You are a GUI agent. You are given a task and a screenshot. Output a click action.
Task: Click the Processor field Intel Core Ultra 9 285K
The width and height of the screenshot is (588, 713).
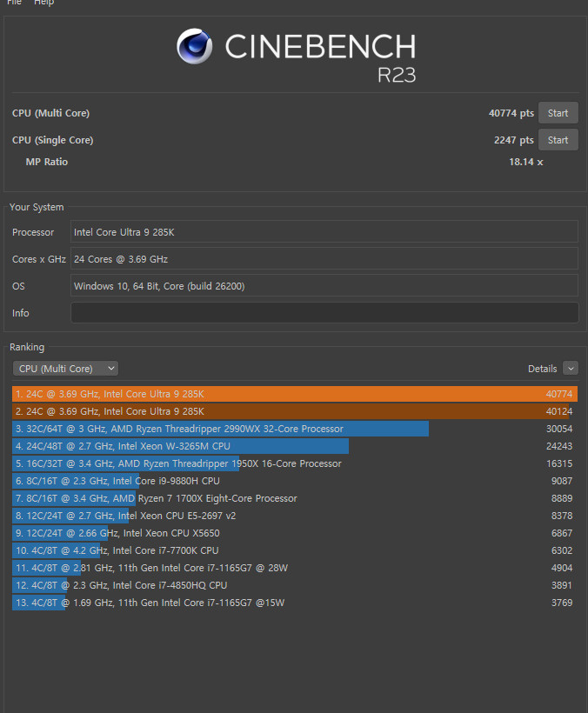(x=324, y=232)
